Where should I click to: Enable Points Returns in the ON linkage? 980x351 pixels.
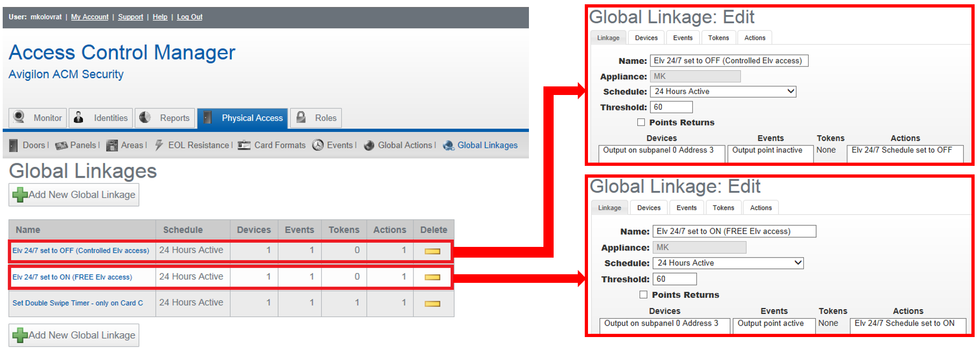[x=643, y=295]
